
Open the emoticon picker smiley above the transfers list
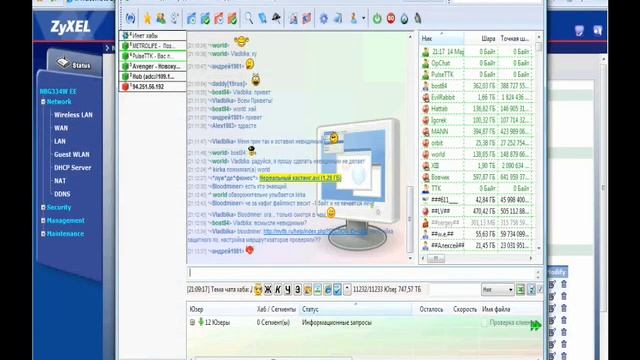258,289
